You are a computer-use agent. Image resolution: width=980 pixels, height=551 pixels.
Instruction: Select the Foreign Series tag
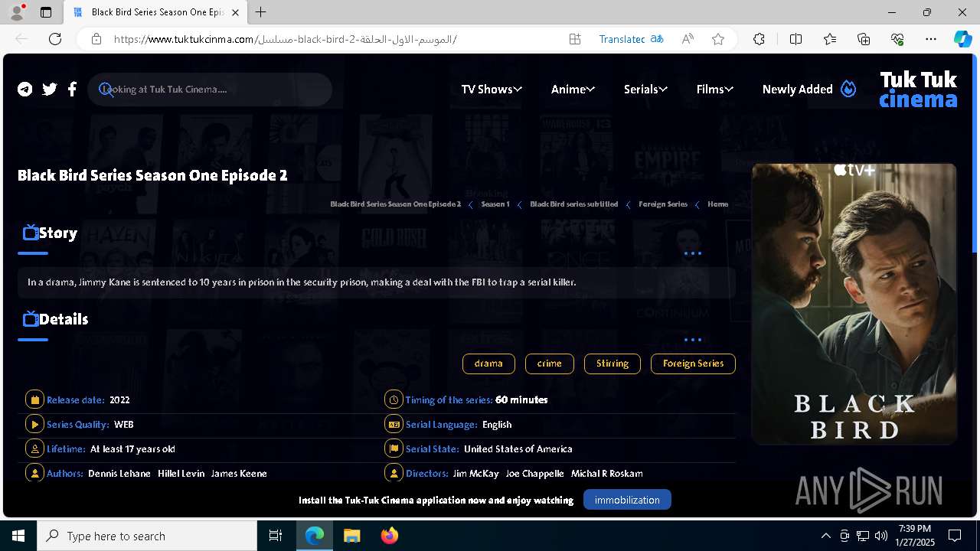click(x=693, y=364)
